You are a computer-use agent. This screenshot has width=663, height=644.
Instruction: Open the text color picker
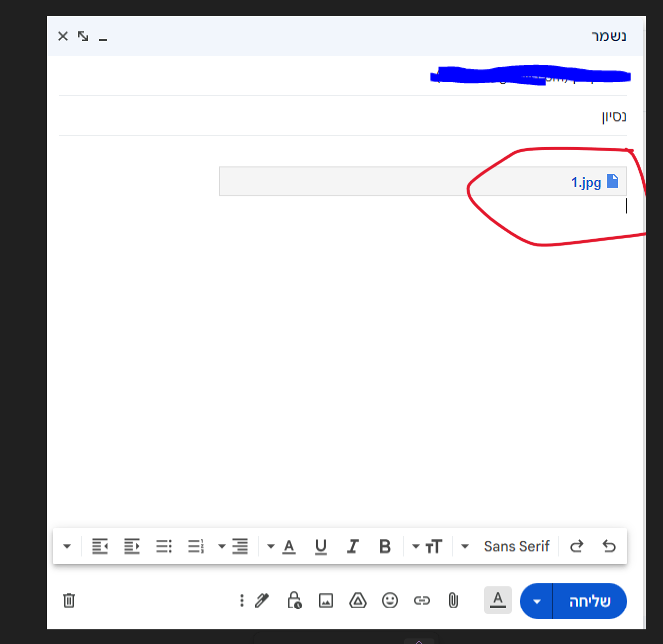pos(283,546)
